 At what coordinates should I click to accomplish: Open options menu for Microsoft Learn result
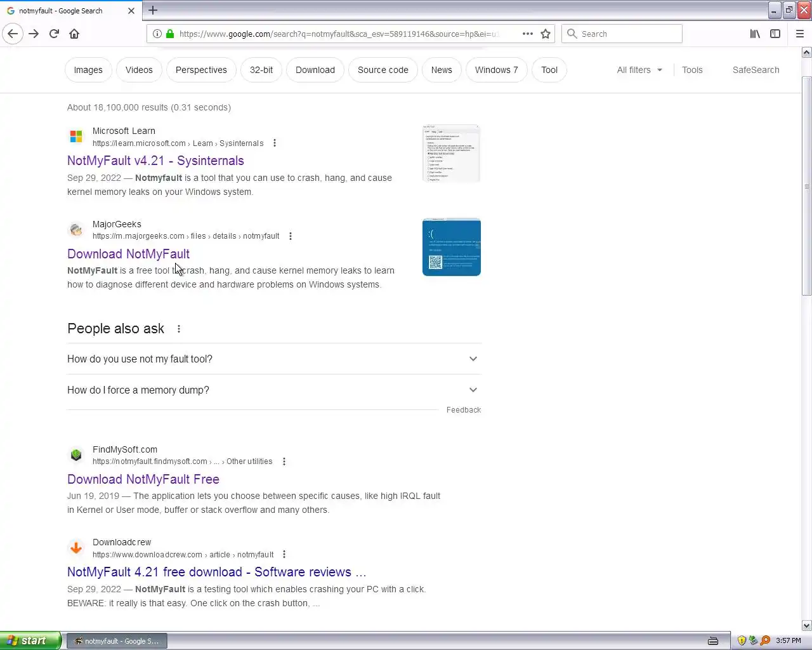[275, 143]
